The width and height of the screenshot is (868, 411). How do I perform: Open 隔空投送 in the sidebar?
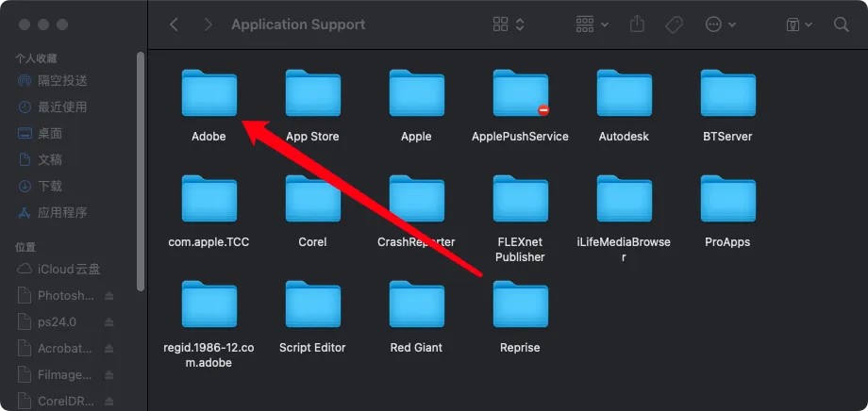tap(62, 81)
